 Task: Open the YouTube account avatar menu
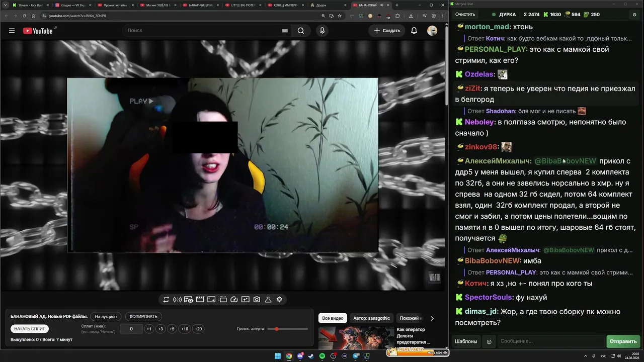(x=432, y=31)
